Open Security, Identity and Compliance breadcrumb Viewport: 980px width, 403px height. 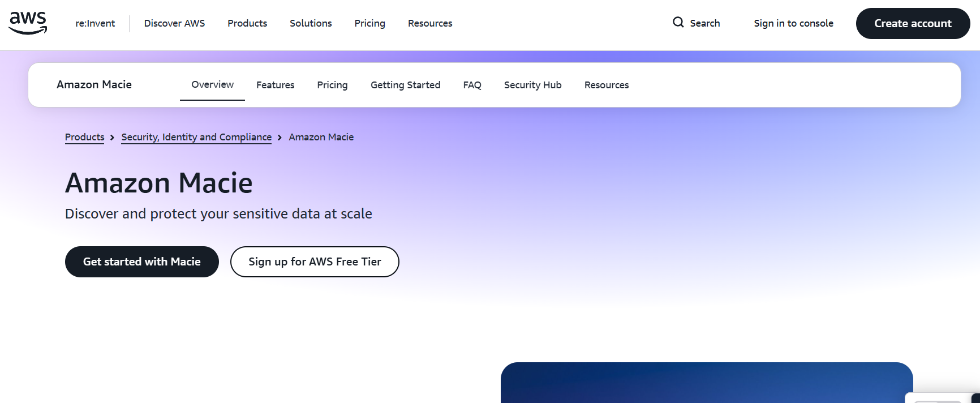click(196, 137)
